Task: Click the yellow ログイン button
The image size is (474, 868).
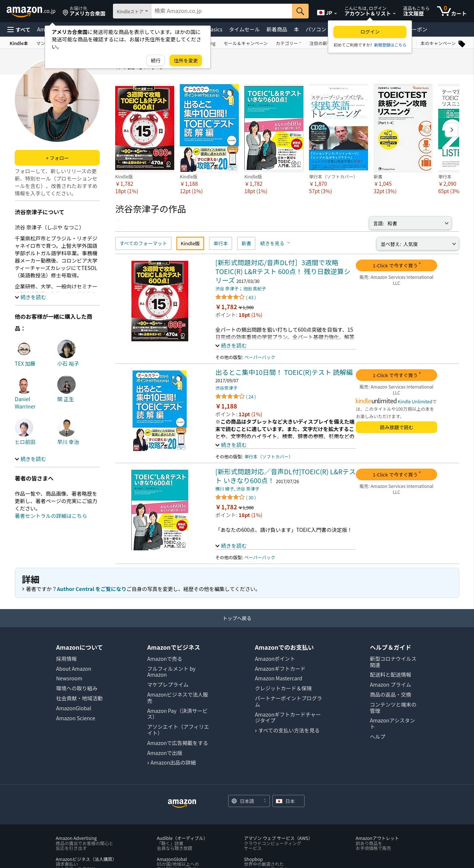Action: tap(370, 32)
